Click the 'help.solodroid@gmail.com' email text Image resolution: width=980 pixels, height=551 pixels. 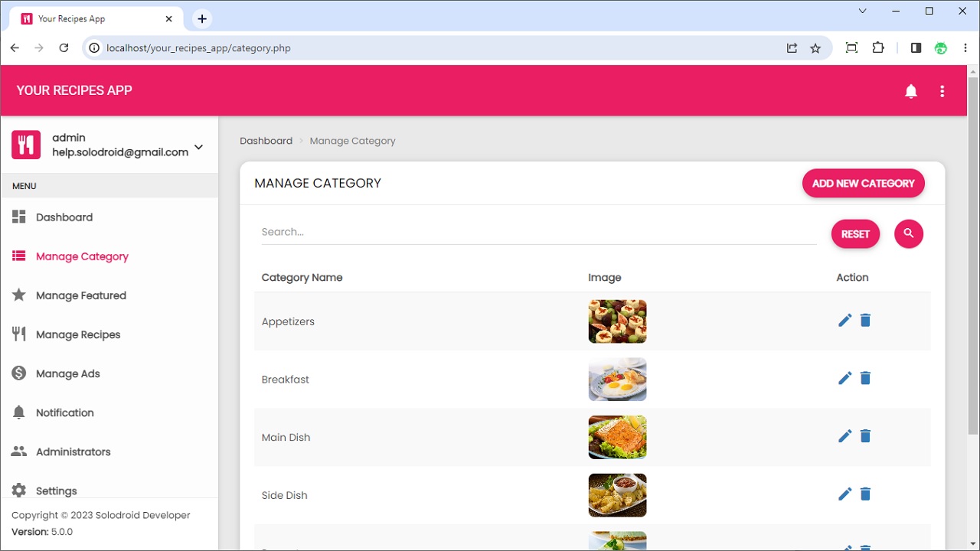(x=120, y=152)
